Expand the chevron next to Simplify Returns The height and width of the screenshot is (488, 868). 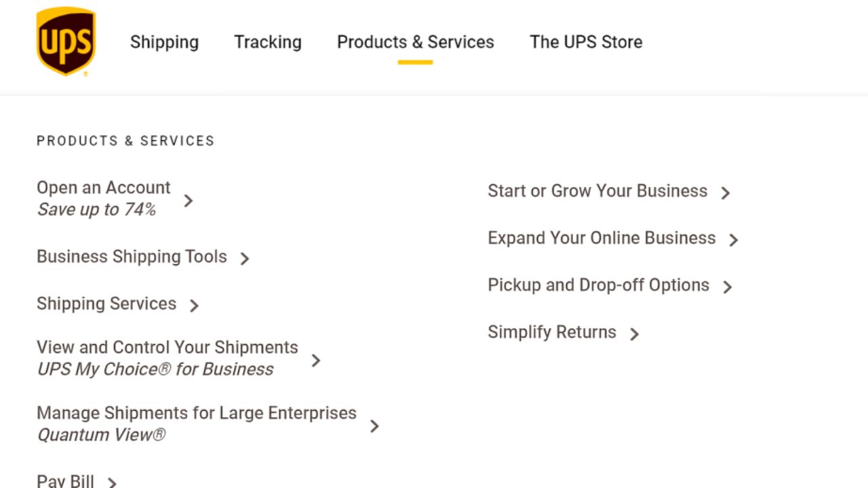[635, 334]
